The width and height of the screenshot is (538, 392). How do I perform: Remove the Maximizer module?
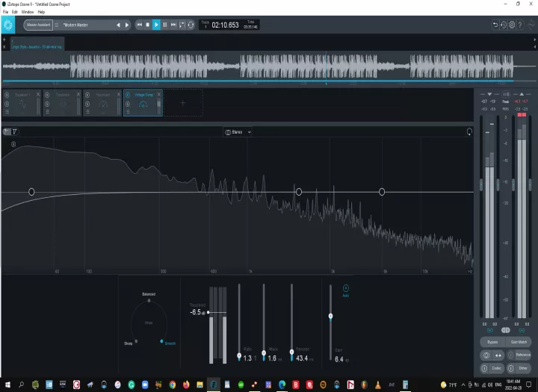point(119,94)
